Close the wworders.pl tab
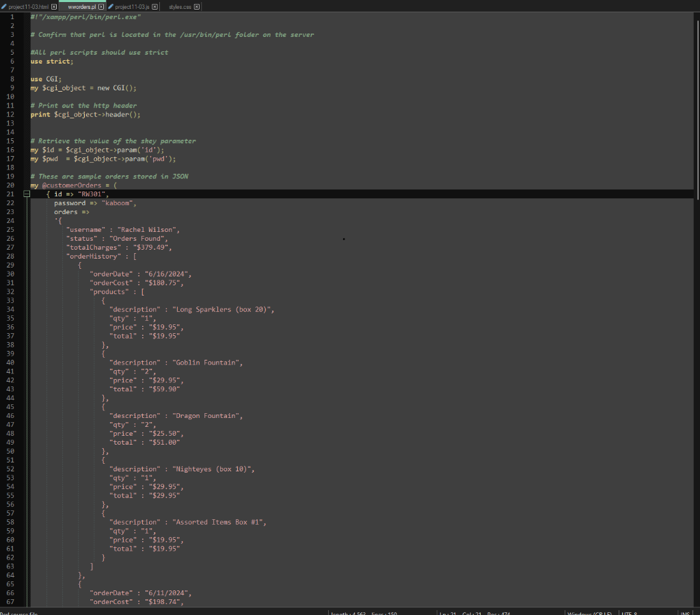This screenshot has width=700, height=615. click(x=101, y=7)
